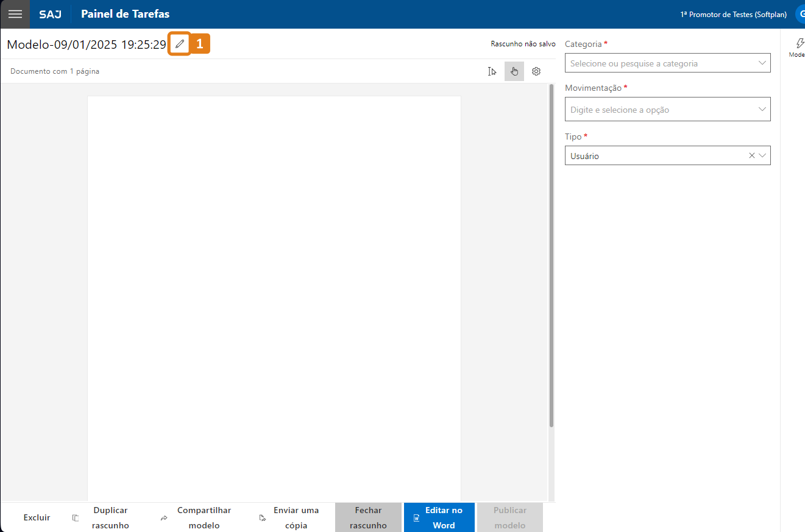This screenshot has height=532, width=805.
Task: Click the document vertical scrollbar
Action: (551, 256)
